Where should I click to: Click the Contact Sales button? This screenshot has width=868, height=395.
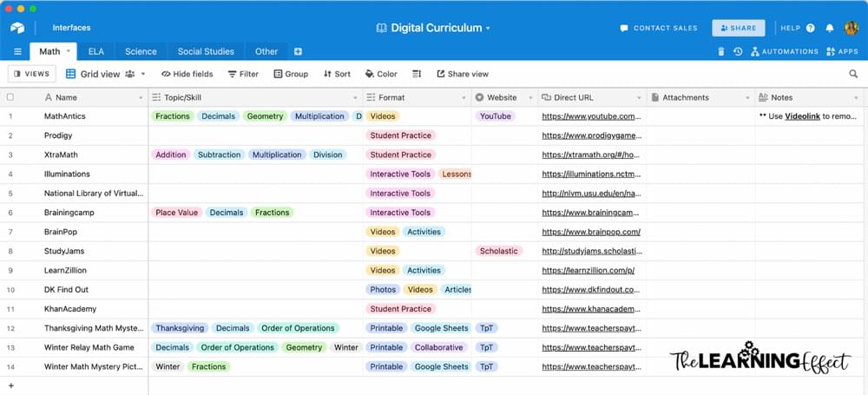point(659,28)
